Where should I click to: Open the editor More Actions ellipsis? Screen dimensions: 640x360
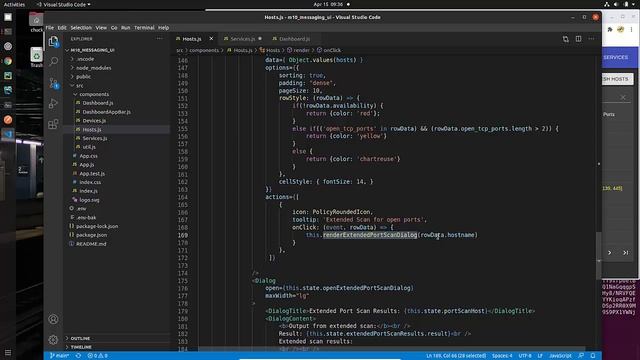pyautogui.click(x=591, y=39)
